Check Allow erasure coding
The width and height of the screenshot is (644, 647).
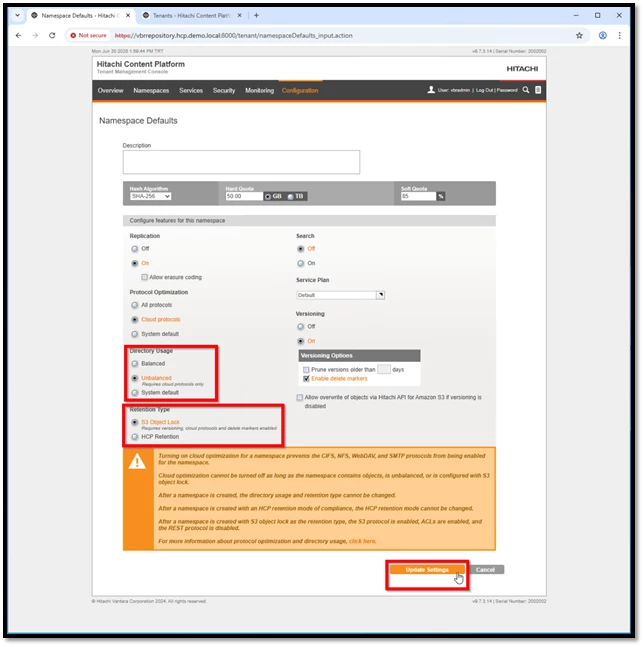[x=144, y=277]
